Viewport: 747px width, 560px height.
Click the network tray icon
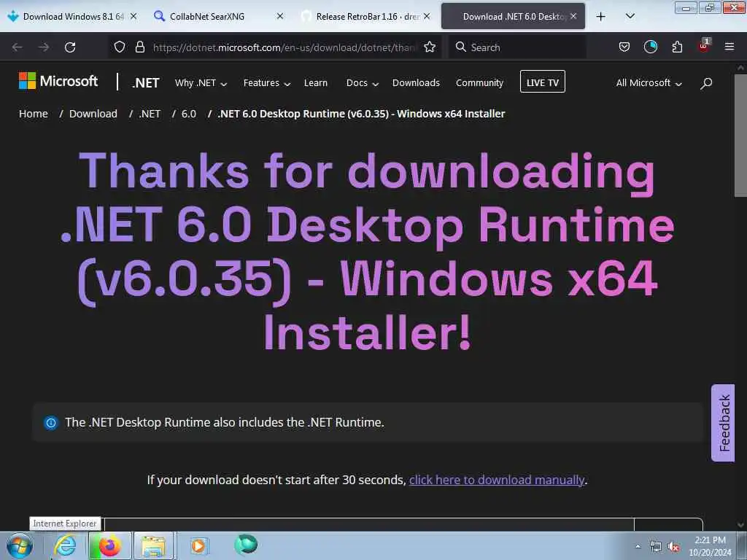656,547
